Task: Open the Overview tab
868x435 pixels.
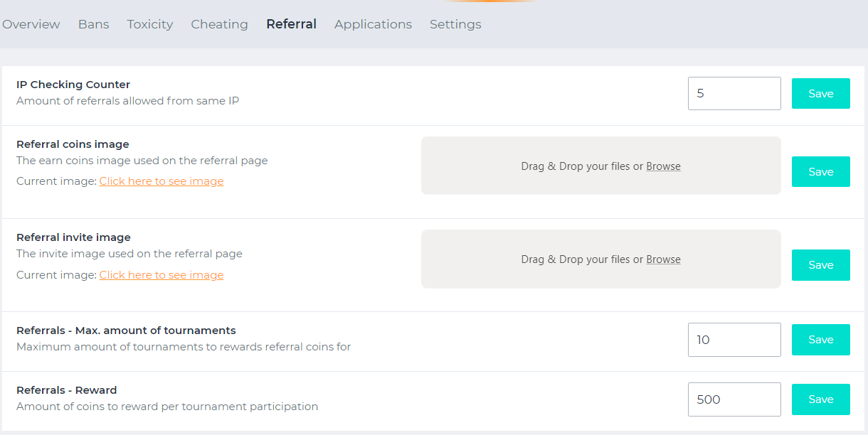Action: (x=31, y=24)
